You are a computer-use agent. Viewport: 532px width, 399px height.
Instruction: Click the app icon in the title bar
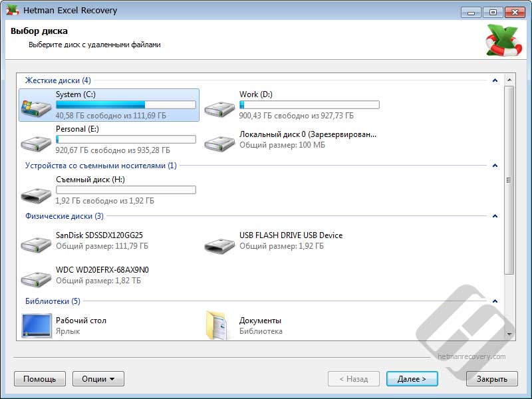(x=13, y=10)
